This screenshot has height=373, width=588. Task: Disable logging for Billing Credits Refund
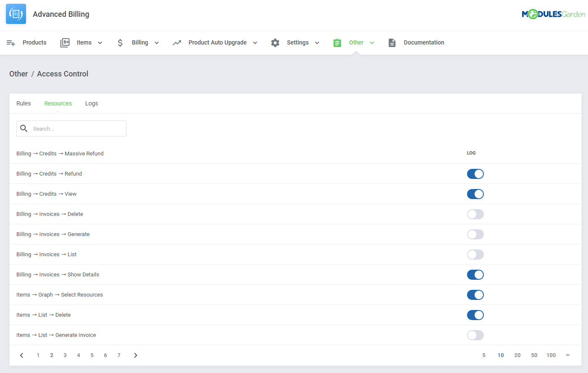pyautogui.click(x=475, y=174)
